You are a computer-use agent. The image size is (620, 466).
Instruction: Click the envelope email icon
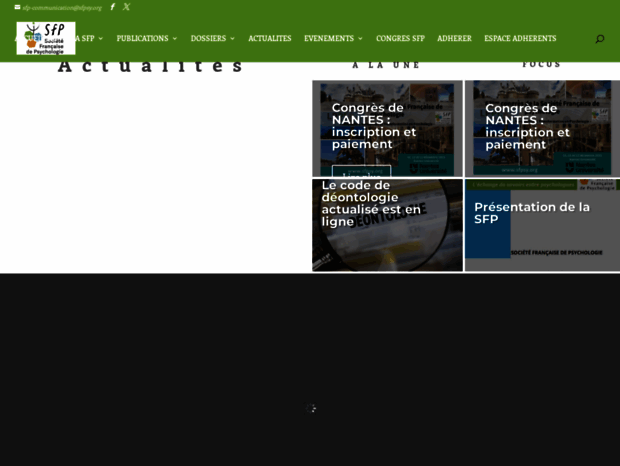17,7
